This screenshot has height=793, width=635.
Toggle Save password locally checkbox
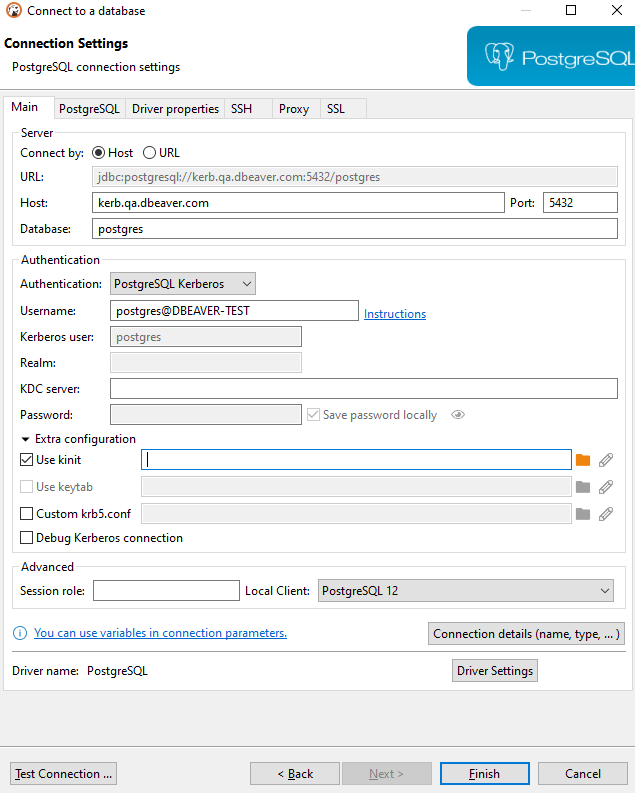click(x=313, y=415)
